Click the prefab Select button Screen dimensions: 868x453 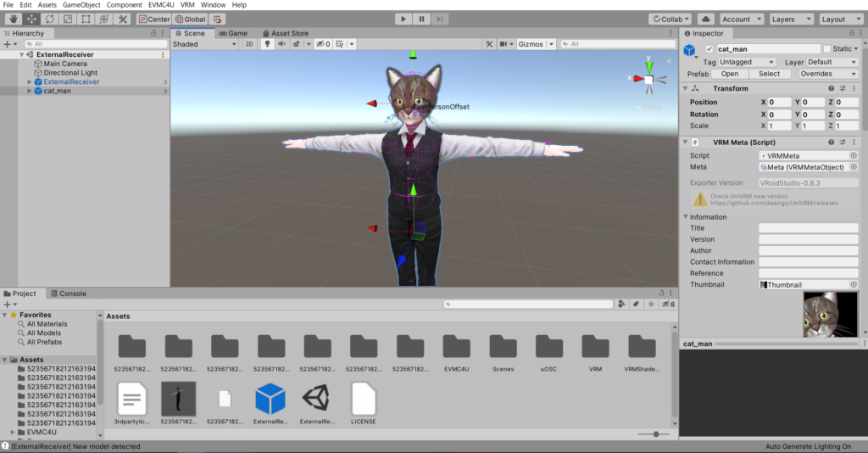[769, 74]
